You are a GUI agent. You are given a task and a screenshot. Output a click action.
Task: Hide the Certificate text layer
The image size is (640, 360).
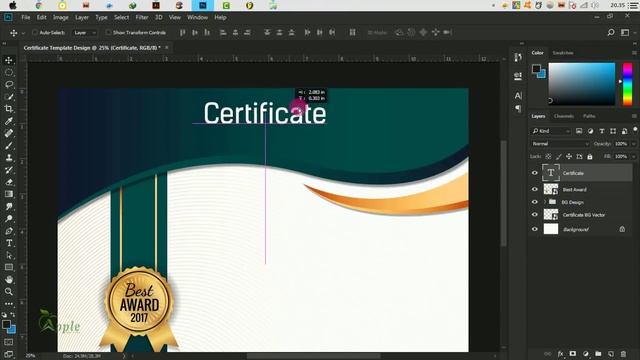(x=535, y=173)
